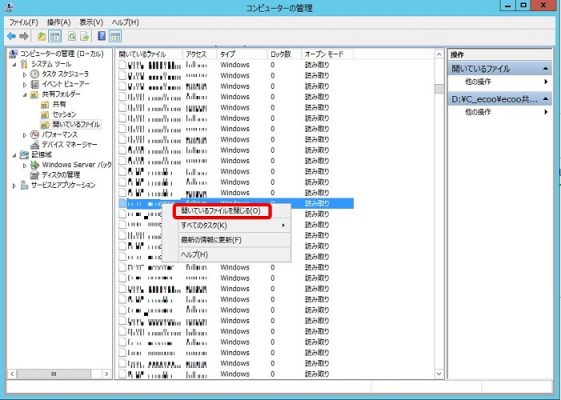Expand the イベント ビューアー tree node
Screen dimensions: 561x400
pyautogui.click(x=25, y=84)
